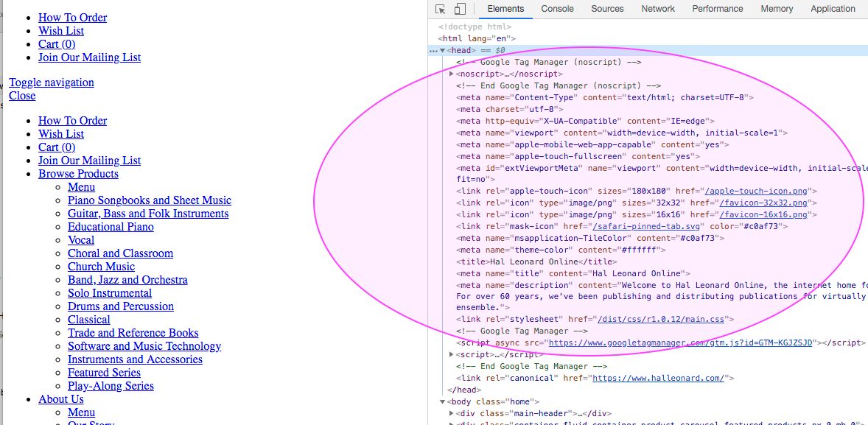This screenshot has height=425, width=868.
Task: Open the Menu link under About Us
Action: [x=81, y=412]
